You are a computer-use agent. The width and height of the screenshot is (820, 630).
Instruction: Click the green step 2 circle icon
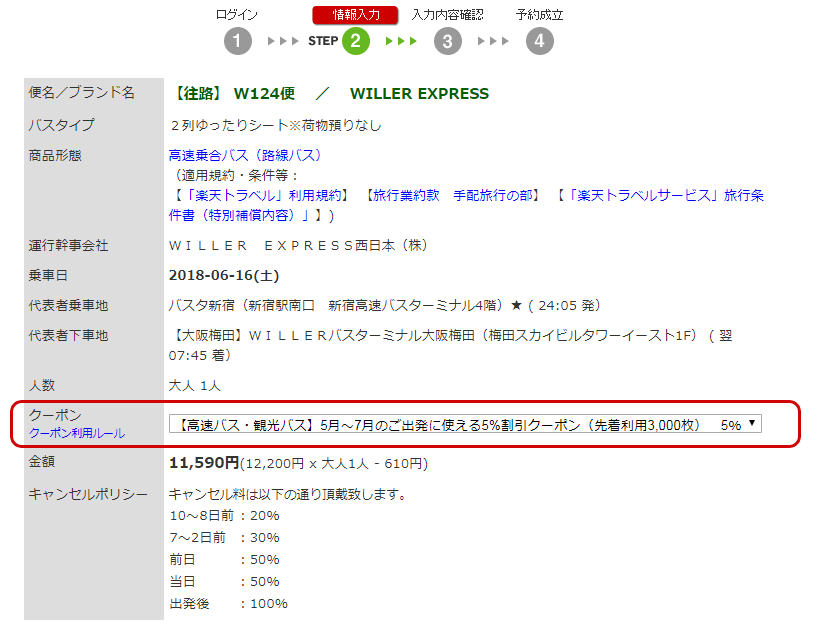(356, 41)
